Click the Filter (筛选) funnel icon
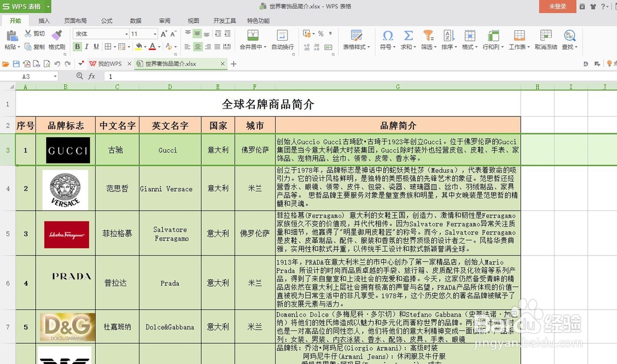This screenshot has width=617, height=364. (428, 35)
